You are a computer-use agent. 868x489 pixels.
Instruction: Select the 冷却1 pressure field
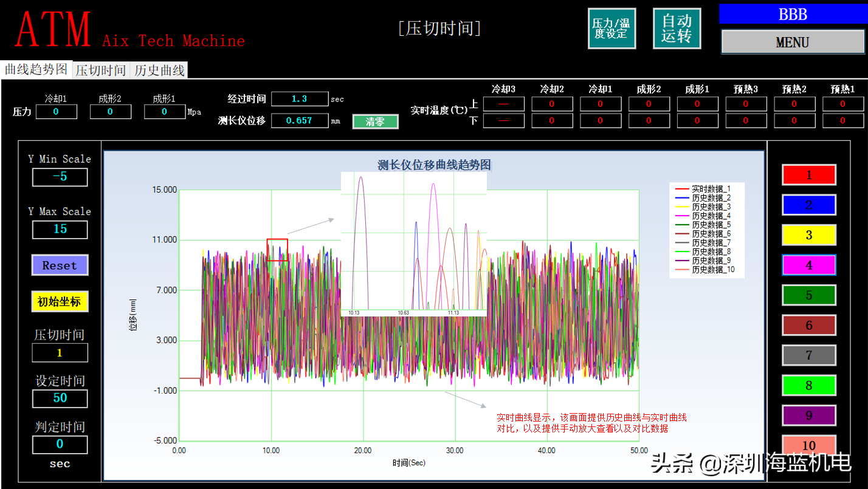pyautogui.click(x=57, y=112)
